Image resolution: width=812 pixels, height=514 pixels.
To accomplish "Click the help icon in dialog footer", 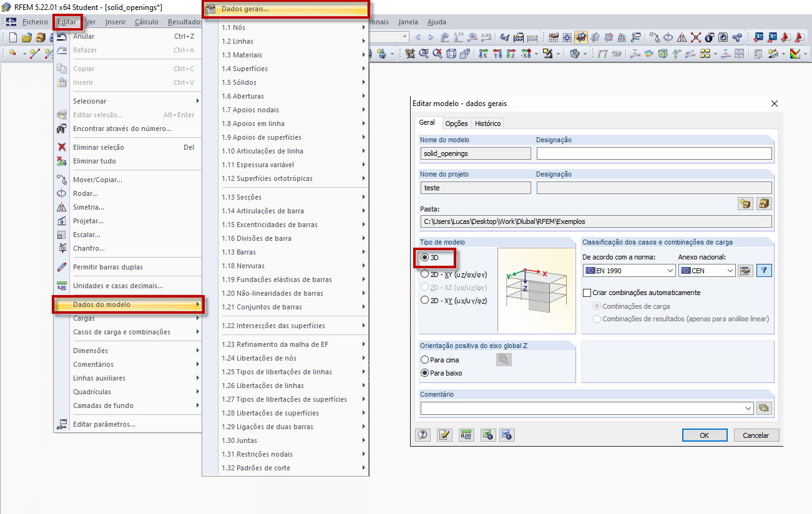I will pos(423,435).
